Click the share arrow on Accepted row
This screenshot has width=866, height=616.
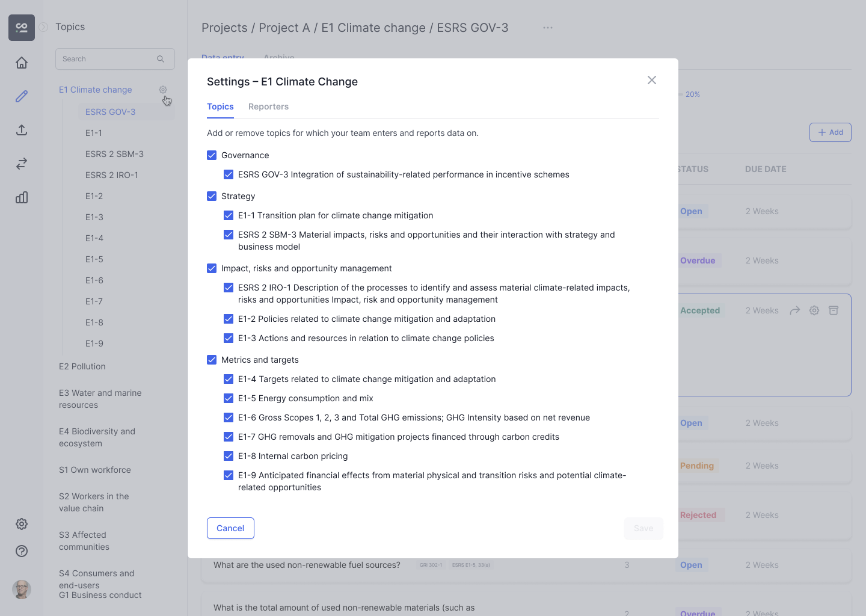[795, 310]
